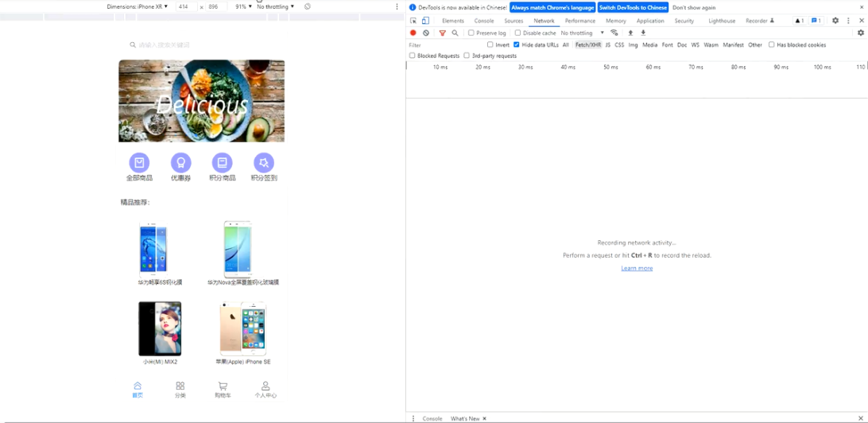The image size is (868, 423).
Task: Open the device toolbar No throttling dropdown
Action: click(276, 6)
